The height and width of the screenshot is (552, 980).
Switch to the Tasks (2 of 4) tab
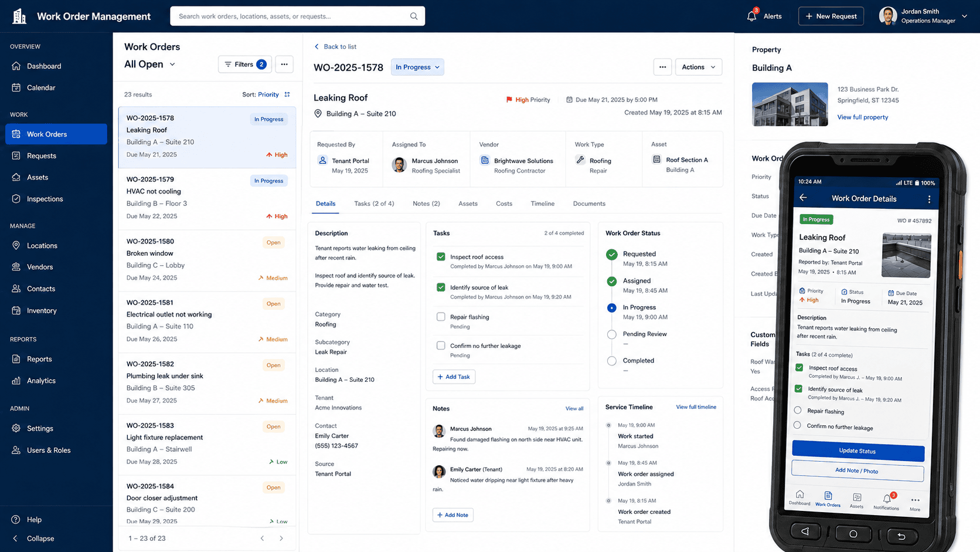click(374, 204)
